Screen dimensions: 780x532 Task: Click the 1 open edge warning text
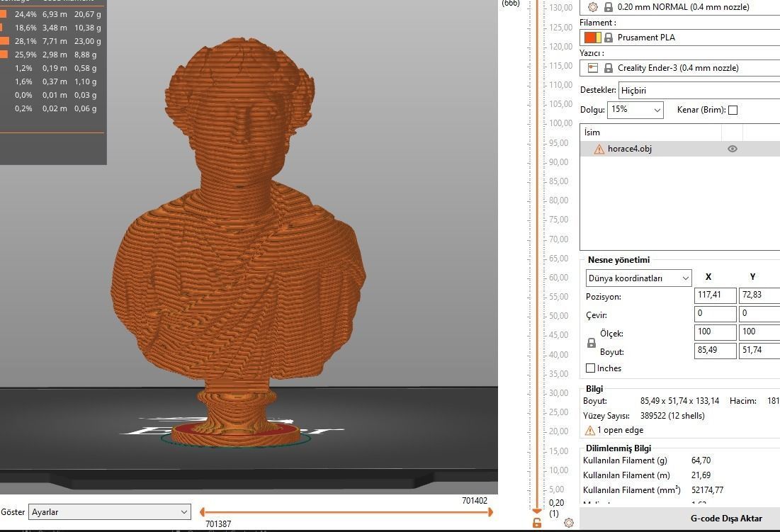(x=621, y=430)
